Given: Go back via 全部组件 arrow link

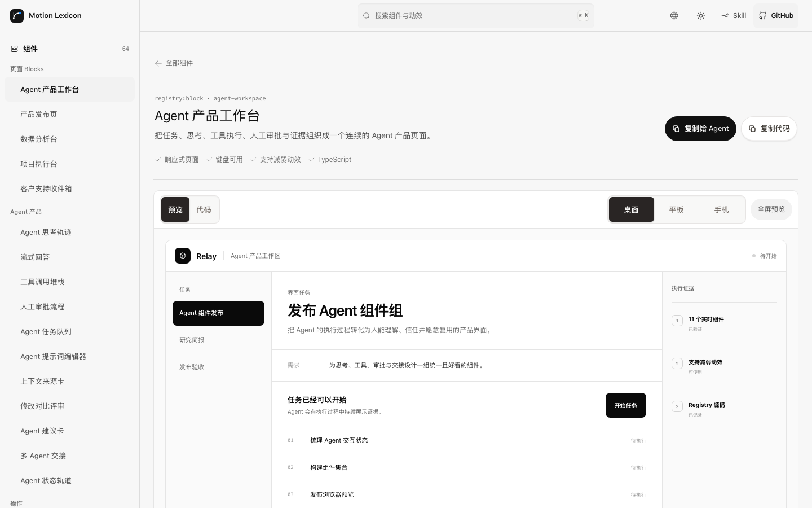Looking at the screenshot, I should [174, 63].
